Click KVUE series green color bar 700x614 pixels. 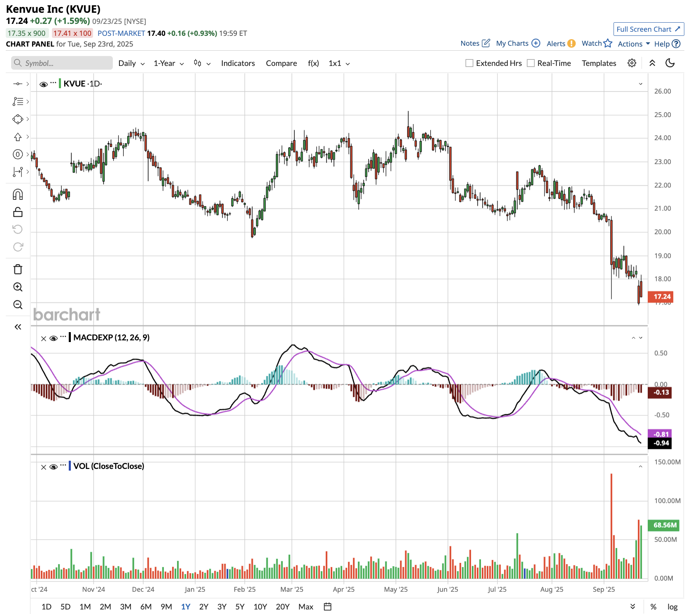[60, 84]
